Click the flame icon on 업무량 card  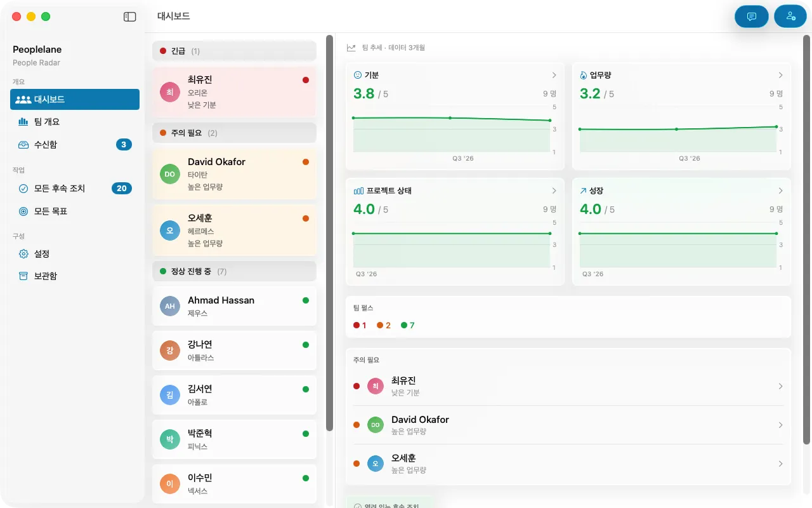[x=584, y=75]
